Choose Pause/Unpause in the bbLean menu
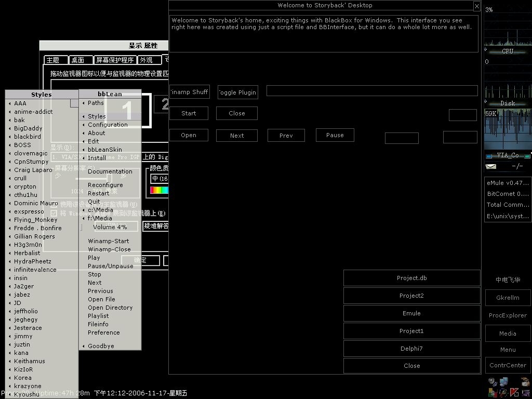This screenshot has width=532, height=399. point(110,266)
